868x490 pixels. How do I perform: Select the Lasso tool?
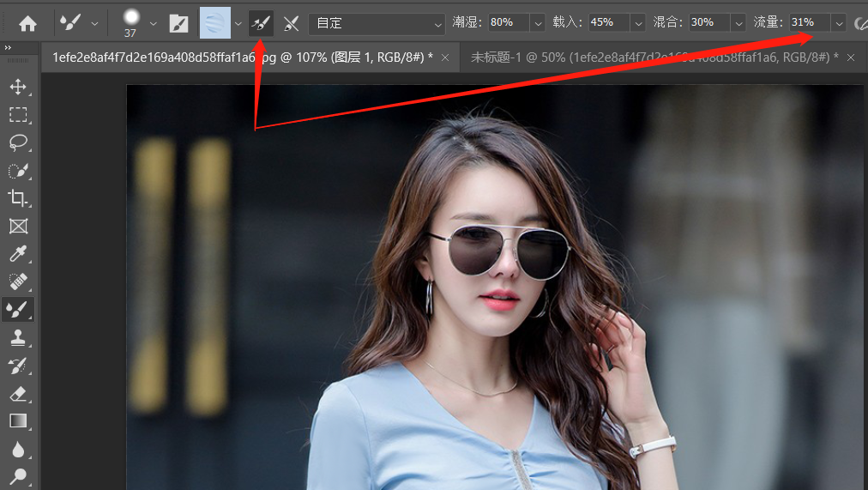click(x=18, y=142)
